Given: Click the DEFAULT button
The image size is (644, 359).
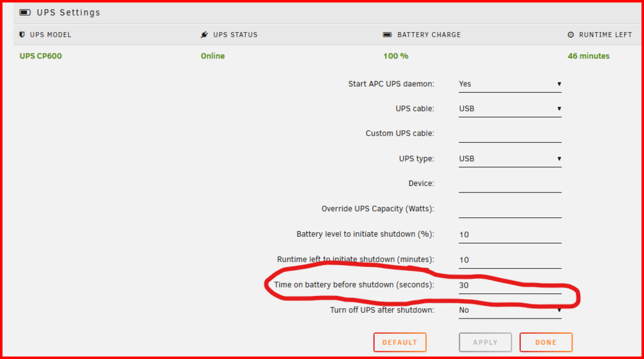Looking at the screenshot, I should [400, 342].
